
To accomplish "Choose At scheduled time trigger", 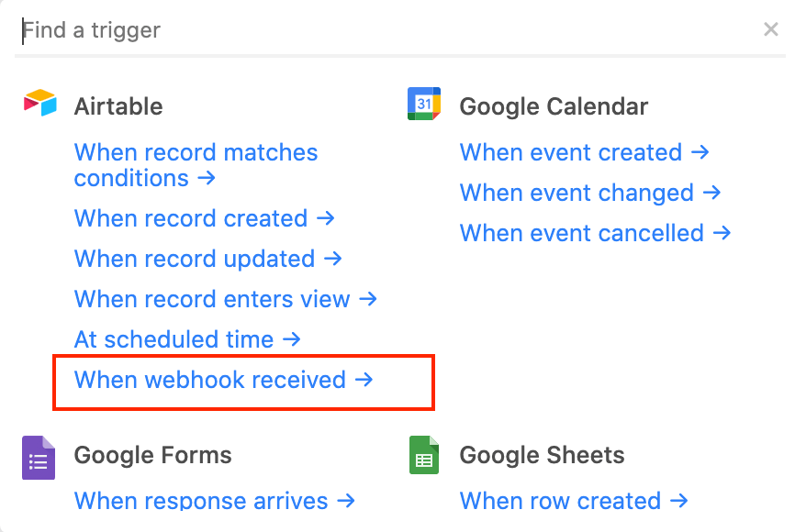I will click(187, 339).
